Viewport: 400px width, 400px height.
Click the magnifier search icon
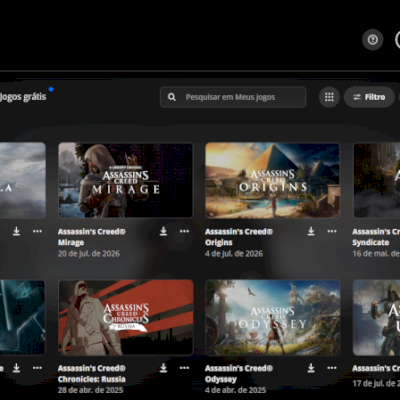(x=172, y=97)
